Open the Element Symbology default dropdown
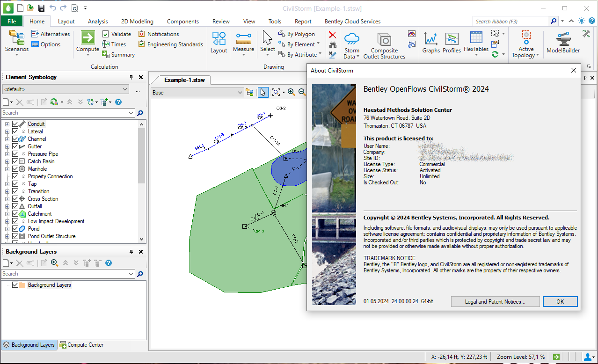Screen dimensions: 598x364 point(124,89)
